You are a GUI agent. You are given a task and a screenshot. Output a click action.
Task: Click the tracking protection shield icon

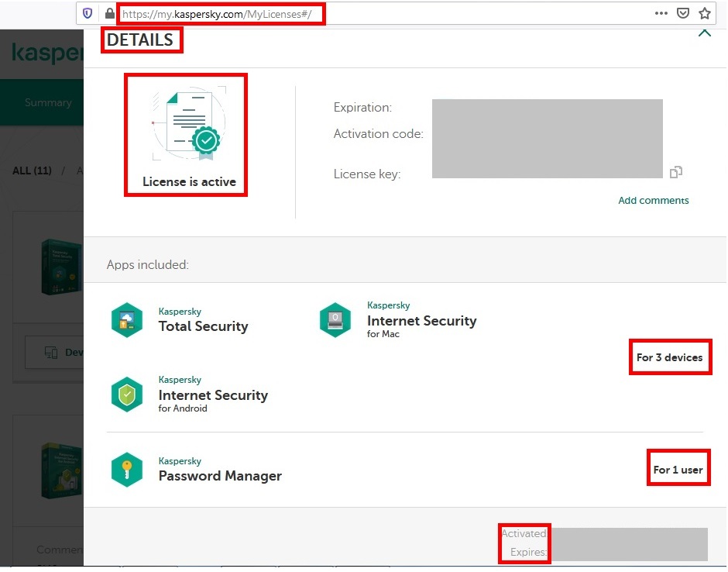coord(88,13)
